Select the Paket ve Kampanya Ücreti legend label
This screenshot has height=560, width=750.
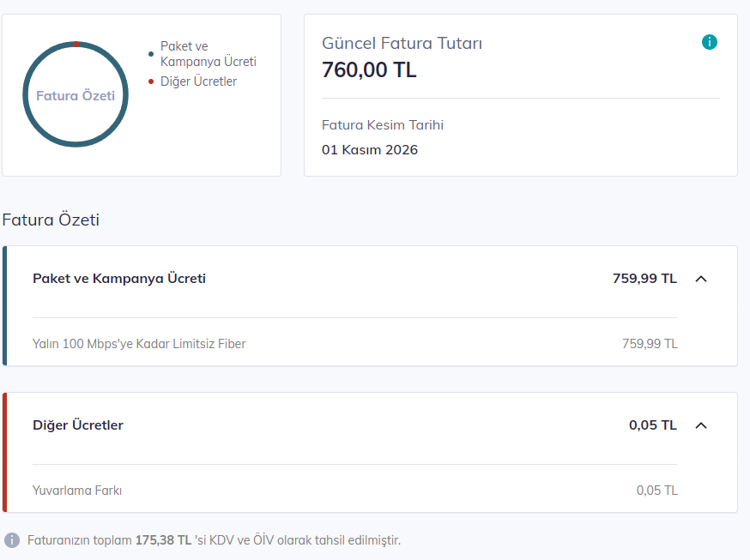coord(208,54)
